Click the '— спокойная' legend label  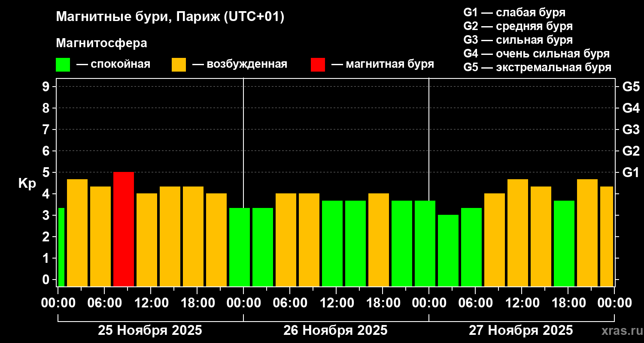113,64
